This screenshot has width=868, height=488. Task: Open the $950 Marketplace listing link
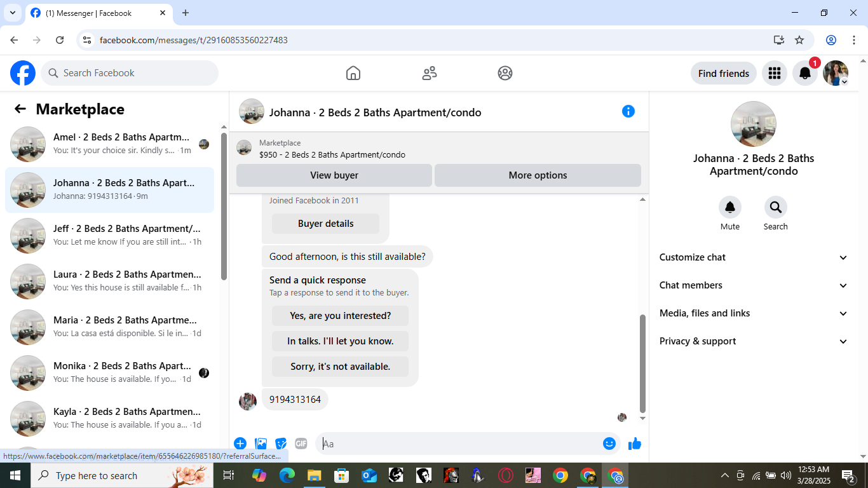coord(332,154)
